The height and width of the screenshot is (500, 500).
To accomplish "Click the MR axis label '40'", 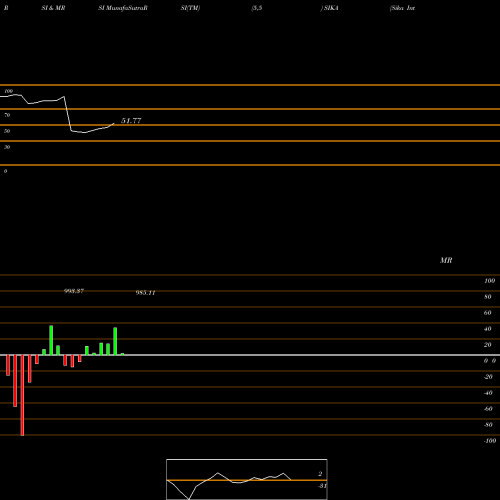I will [487, 329].
